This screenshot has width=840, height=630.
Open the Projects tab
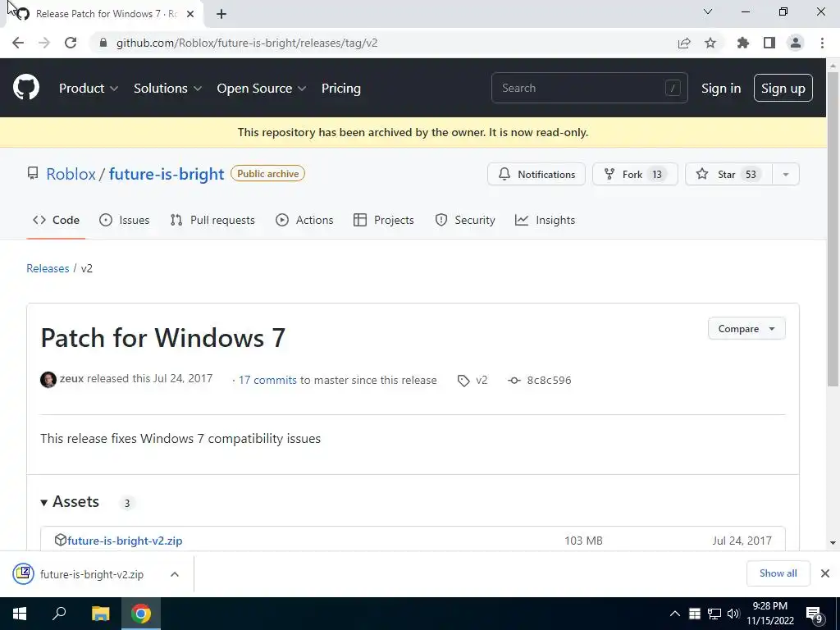point(384,220)
